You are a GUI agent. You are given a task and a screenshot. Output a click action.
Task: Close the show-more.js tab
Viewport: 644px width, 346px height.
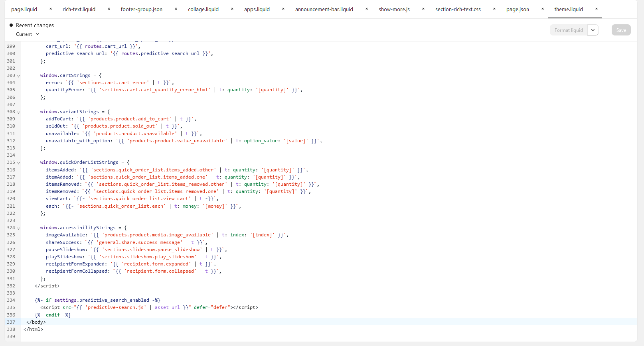(423, 9)
